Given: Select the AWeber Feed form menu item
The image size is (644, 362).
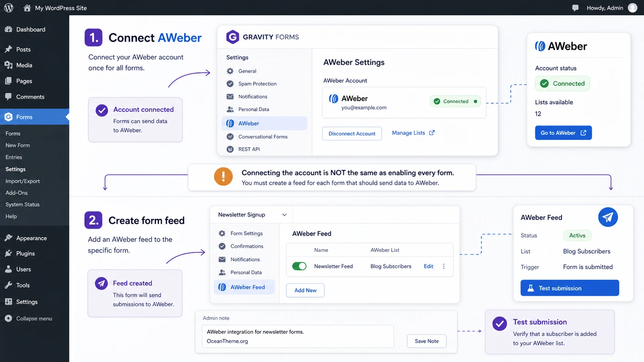Looking at the screenshot, I should [x=244, y=287].
